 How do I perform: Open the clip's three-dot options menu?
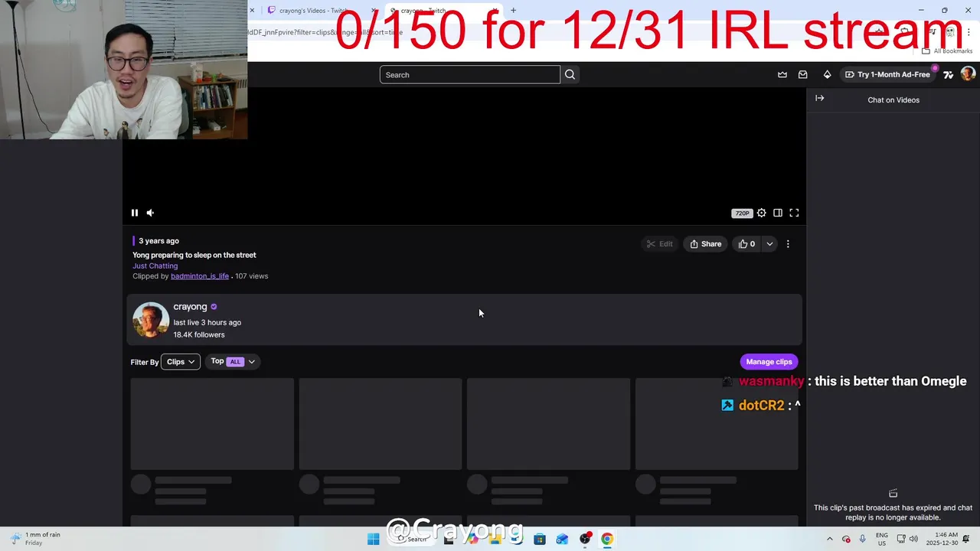pos(788,244)
